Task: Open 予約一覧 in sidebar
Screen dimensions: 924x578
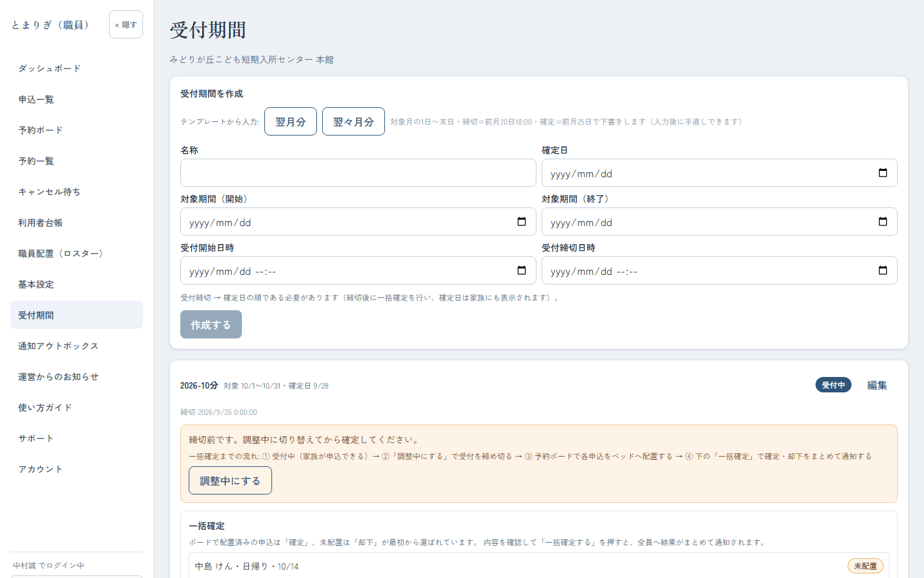Action: pyautogui.click(x=76, y=161)
